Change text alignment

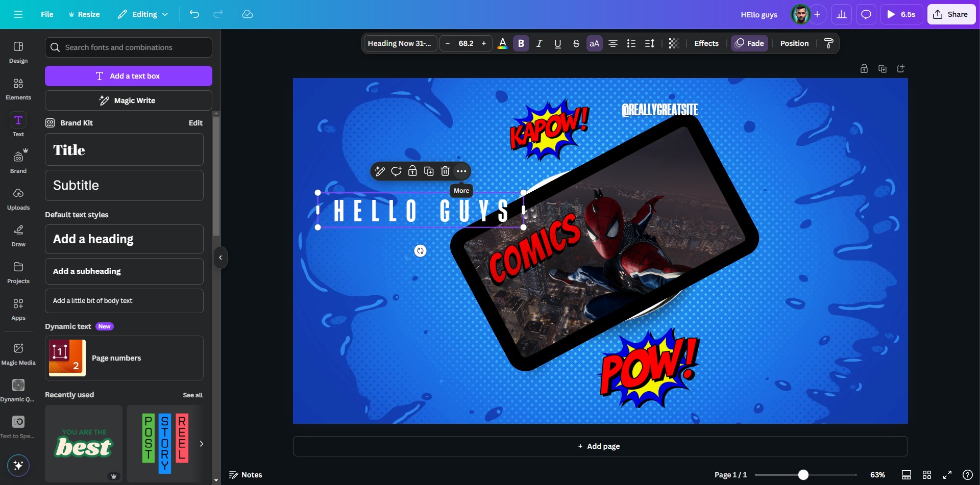612,43
